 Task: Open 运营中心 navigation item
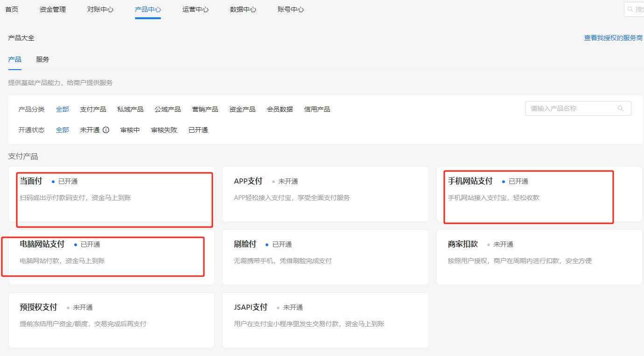(x=196, y=9)
